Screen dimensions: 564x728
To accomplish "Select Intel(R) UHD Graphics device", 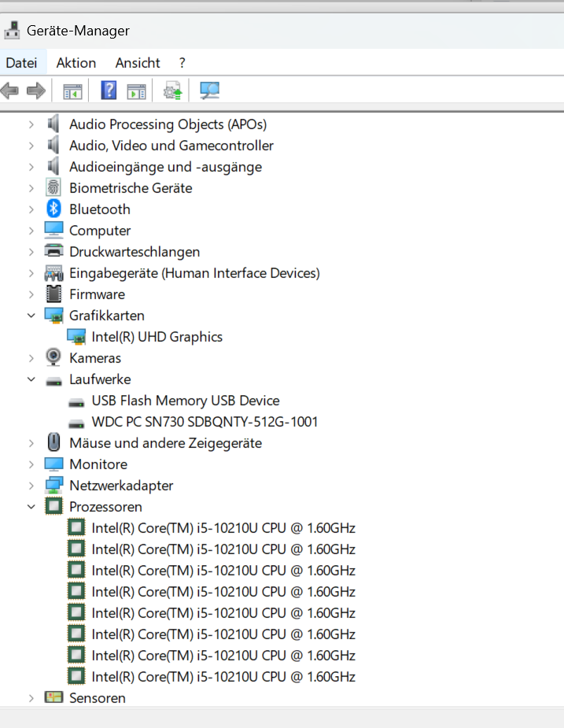I will click(157, 337).
